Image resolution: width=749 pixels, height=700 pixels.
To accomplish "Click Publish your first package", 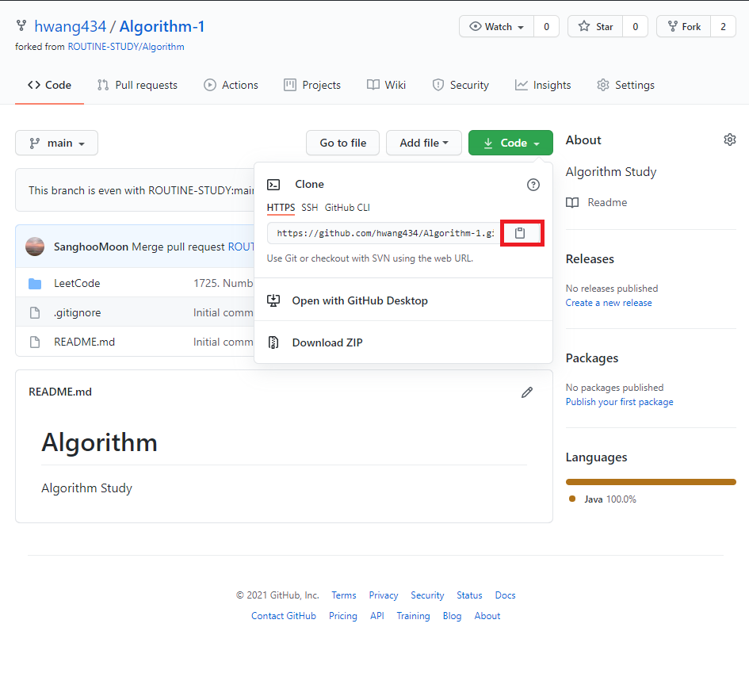I will [620, 402].
